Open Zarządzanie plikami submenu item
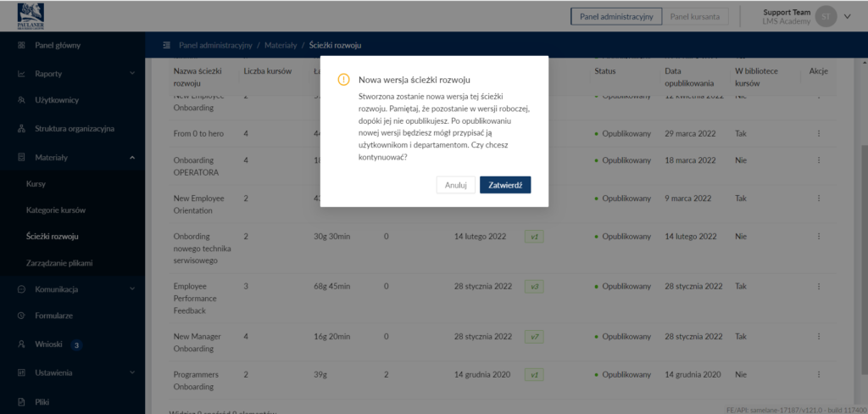This screenshot has height=414, width=868. coord(59,263)
